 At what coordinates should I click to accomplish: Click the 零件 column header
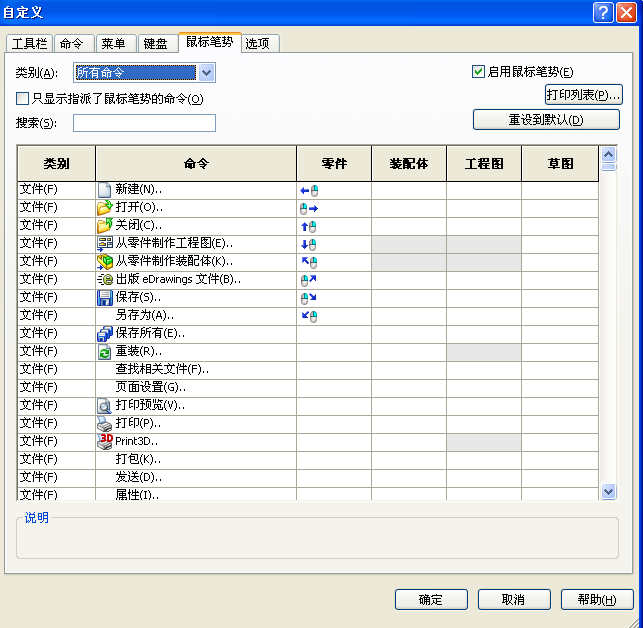(x=334, y=164)
